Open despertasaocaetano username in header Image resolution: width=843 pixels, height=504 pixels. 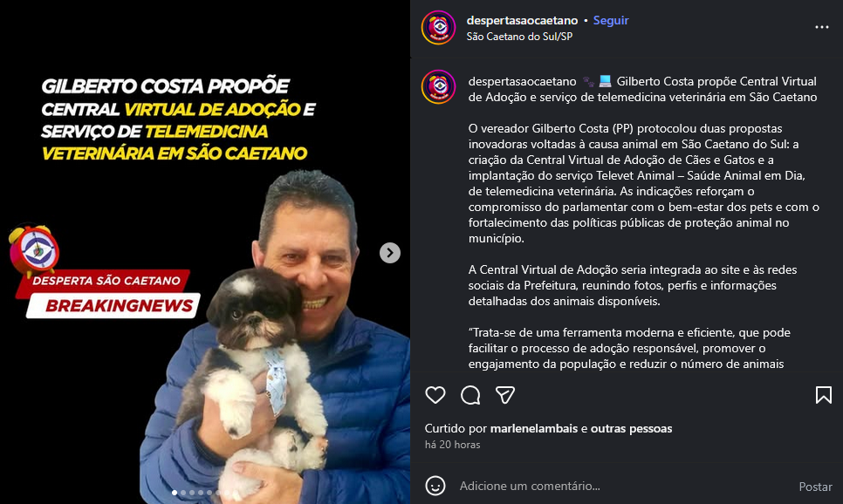coord(522,20)
